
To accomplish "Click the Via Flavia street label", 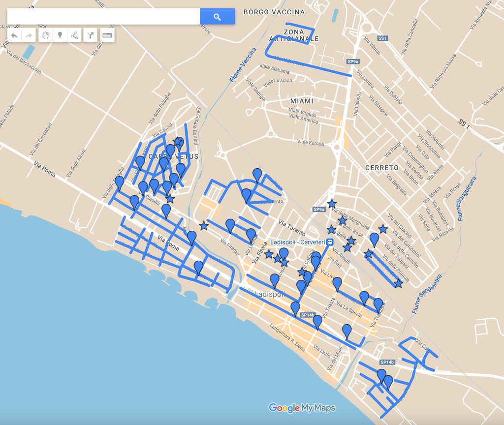I will click(x=259, y=253).
